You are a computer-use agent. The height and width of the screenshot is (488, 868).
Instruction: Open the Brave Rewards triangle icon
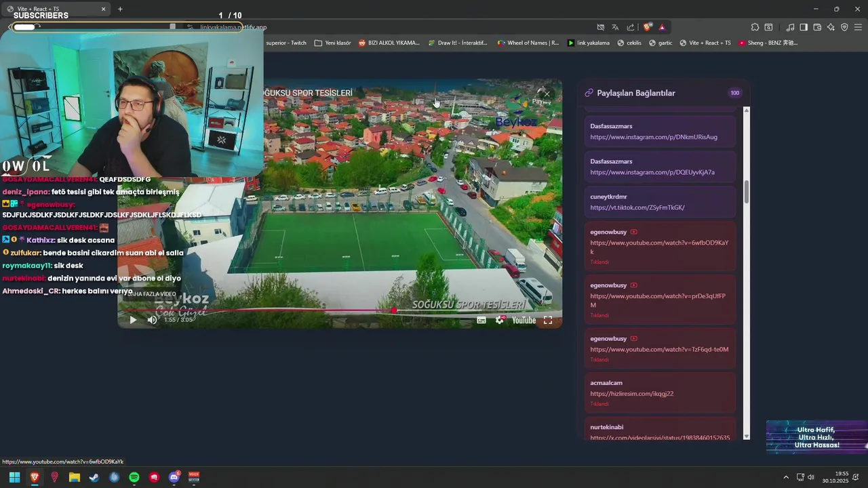click(x=662, y=27)
